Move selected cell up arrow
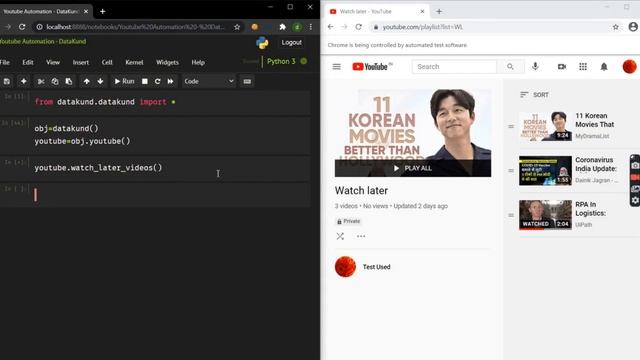Screen dimensions: 640x360 87,81
